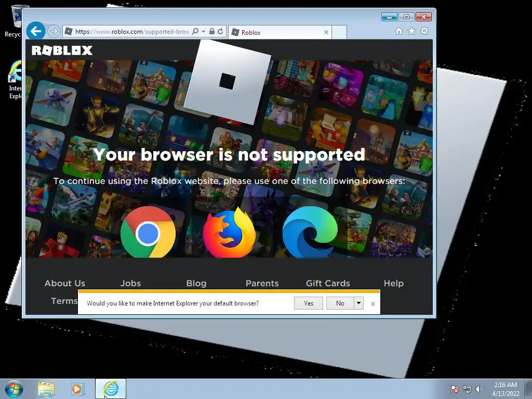Screen dimensions: 532x399
Task: Click the search magnifier in address bar
Action: tap(195, 32)
